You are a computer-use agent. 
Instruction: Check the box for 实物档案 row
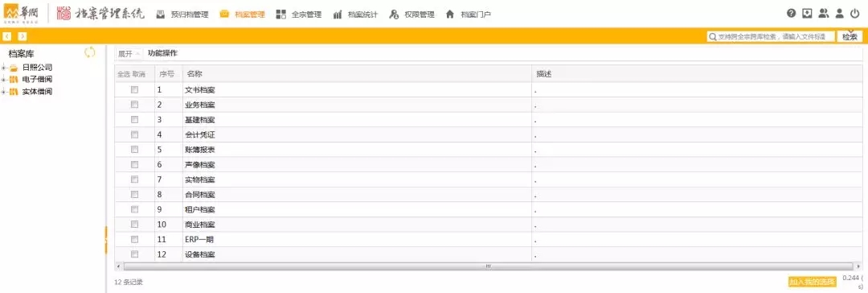134,180
